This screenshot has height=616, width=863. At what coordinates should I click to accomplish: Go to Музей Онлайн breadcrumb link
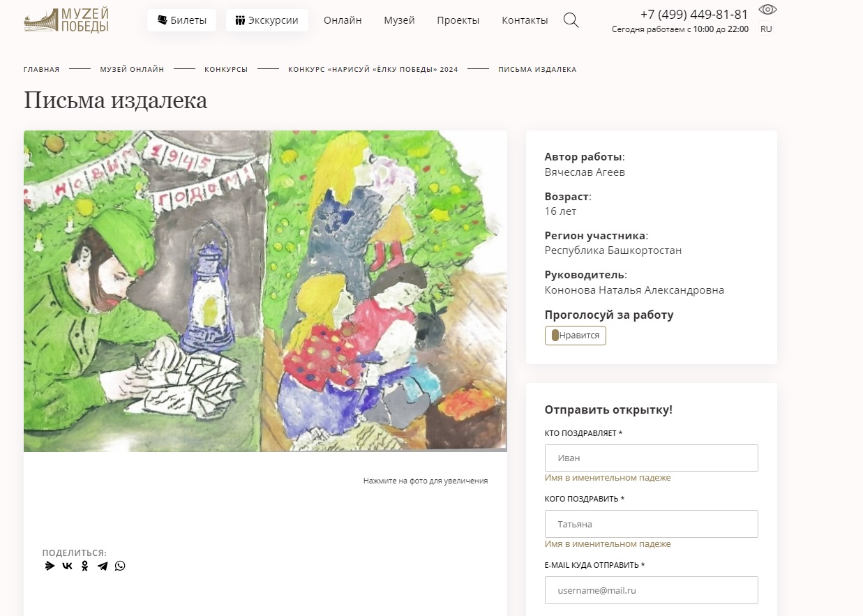[132, 69]
